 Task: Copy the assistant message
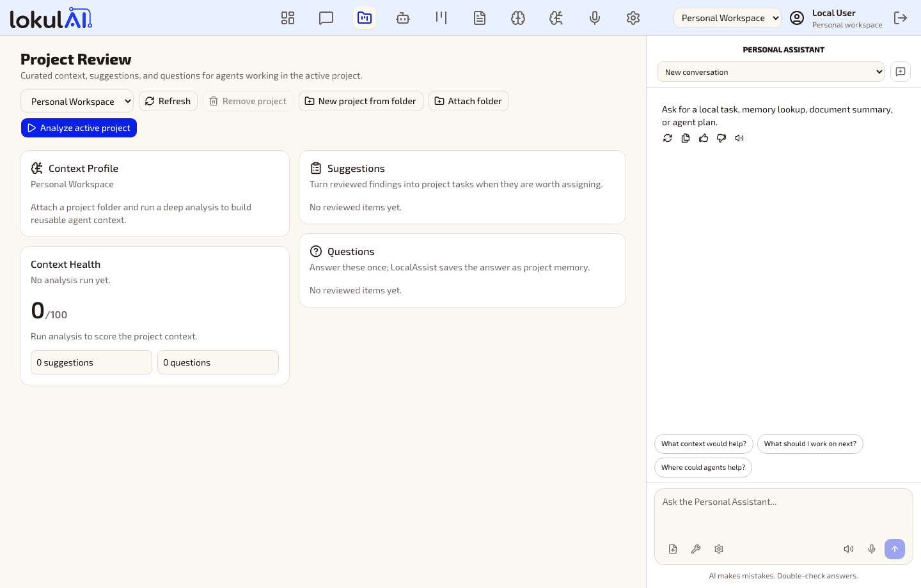tap(686, 138)
